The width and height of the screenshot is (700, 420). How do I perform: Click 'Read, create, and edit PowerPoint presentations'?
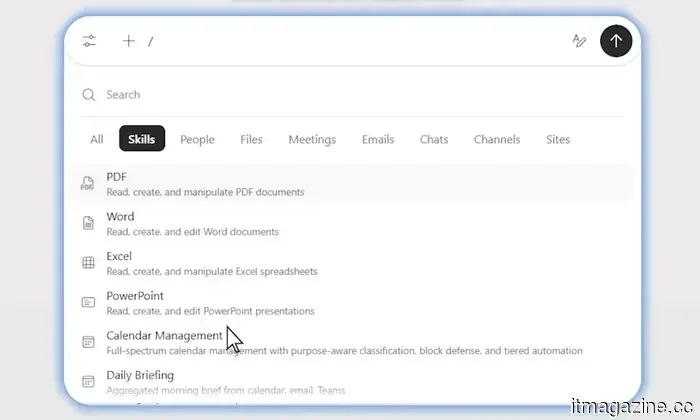click(210, 311)
